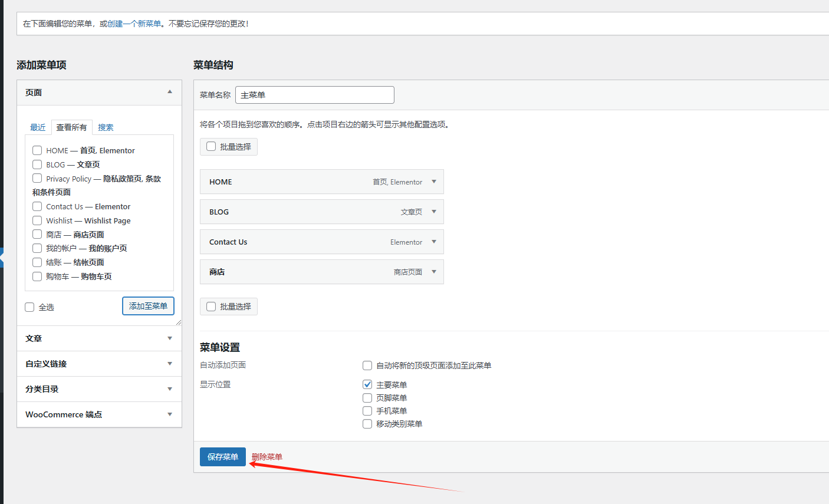Check the 全选 checkbox
Image resolution: width=829 pixels, height=504 pixels.
[x=29, y=307]
